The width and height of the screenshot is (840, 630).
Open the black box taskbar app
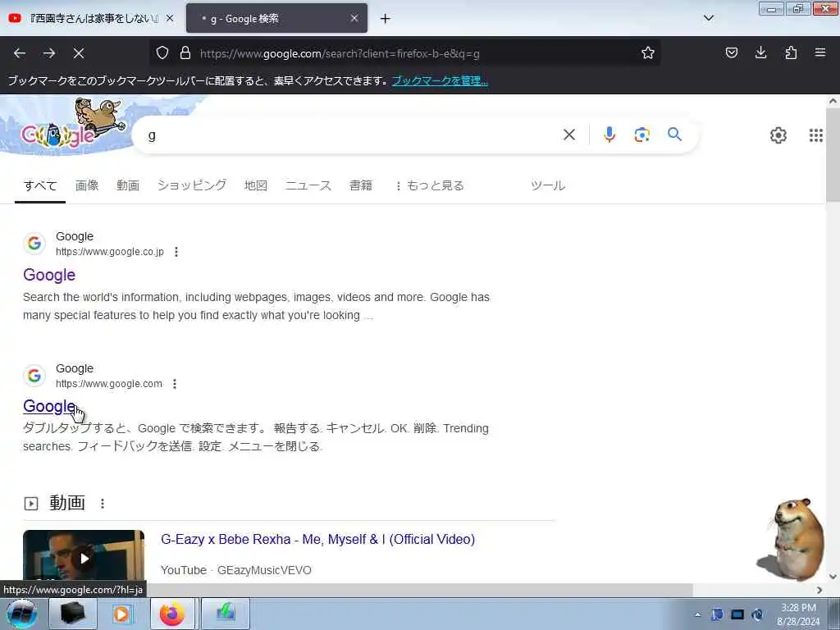pyautogui.click(x=72, y=614)
